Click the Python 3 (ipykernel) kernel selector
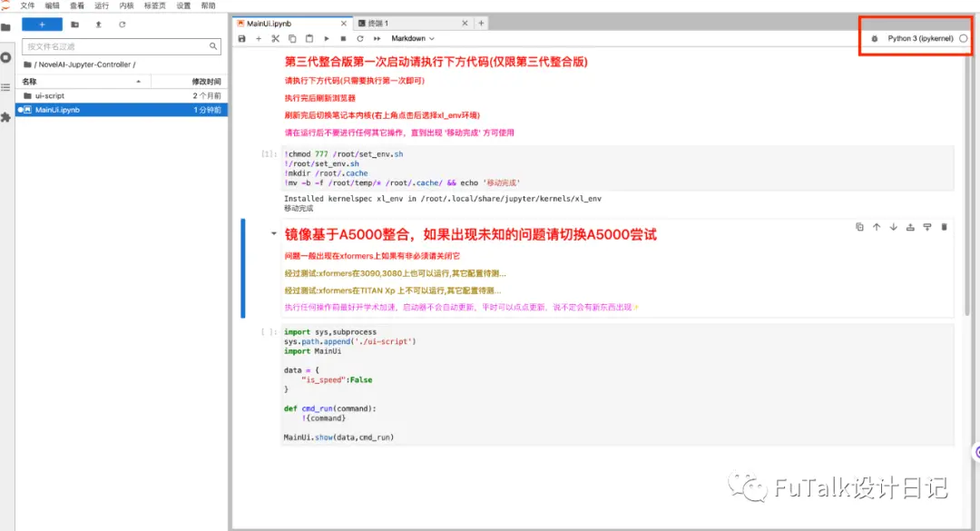Screen dimensions: 980x531 [920, 39]
